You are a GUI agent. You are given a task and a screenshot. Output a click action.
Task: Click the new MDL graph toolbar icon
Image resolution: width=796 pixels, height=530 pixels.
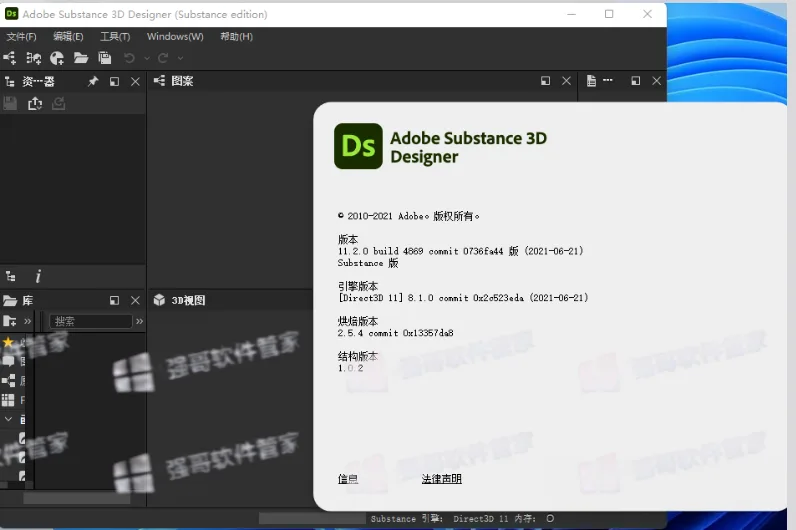click(34, 58)
